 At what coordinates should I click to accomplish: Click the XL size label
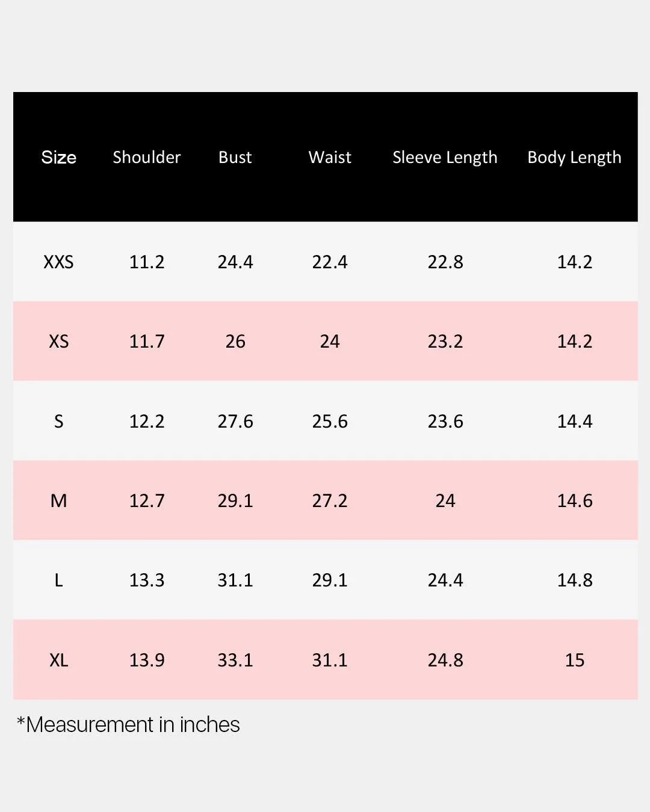tap(58, 660)
